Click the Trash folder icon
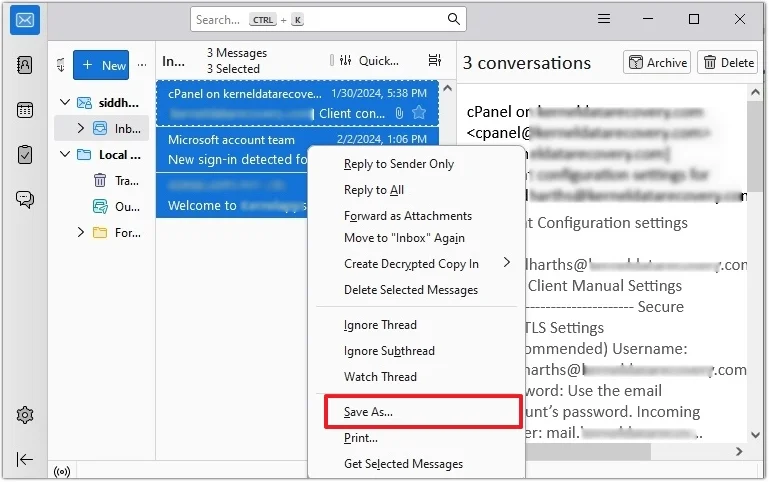Image resolution: width=769 pixels, height=482 pixels. tap(100, 180)
